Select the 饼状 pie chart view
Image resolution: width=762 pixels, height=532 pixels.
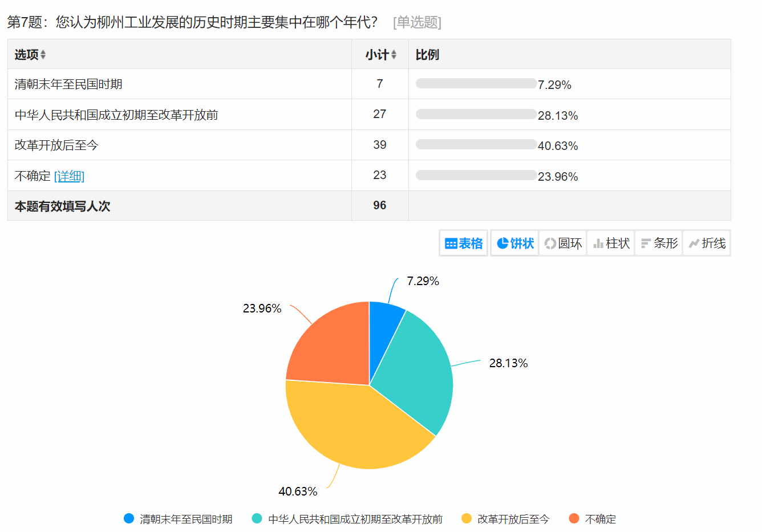tap(514, 243)
